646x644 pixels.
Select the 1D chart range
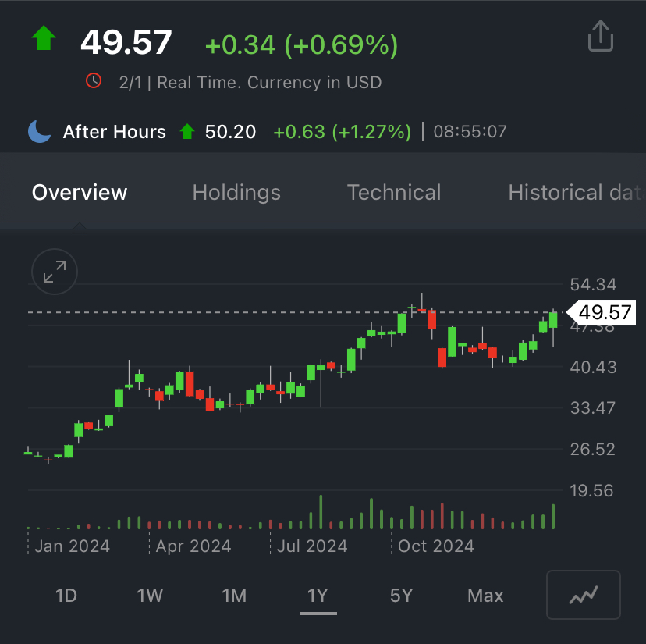(x=66, y=596)
